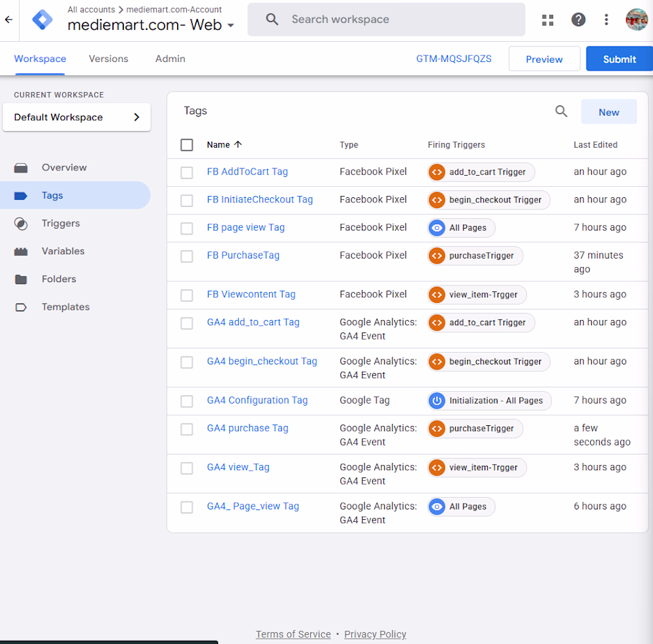Click the back arrow icon
Screen dimensions: 653x644
click(x=8, y=20)
